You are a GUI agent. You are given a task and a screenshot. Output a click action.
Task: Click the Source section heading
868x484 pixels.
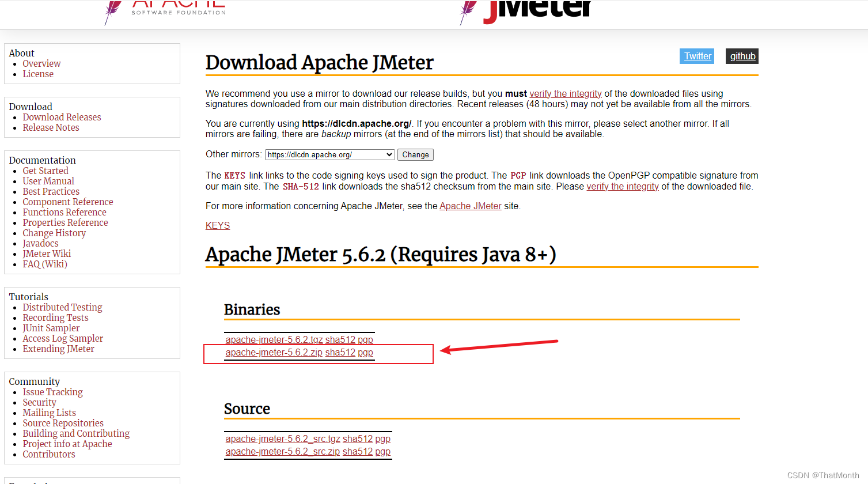click(x=247, y=409)
